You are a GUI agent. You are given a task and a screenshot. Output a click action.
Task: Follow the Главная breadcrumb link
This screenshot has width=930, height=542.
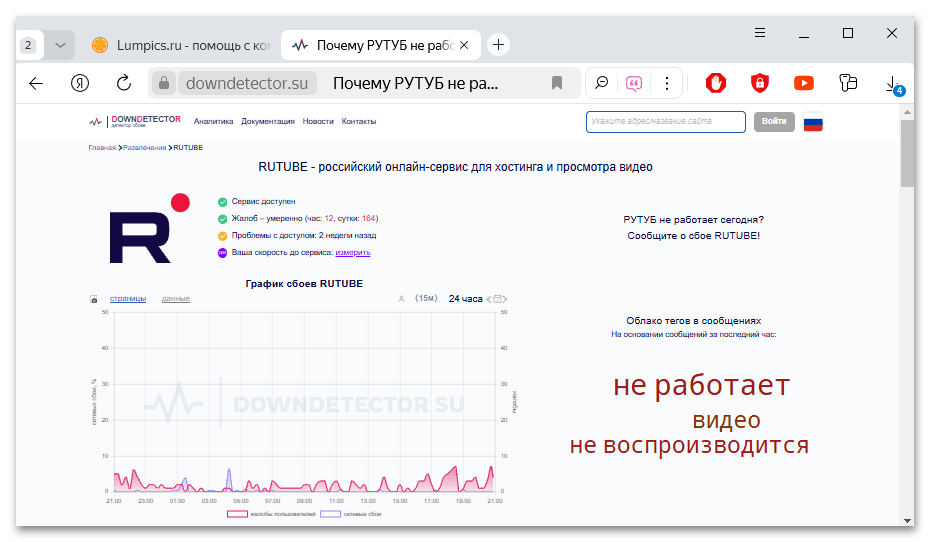[x=102, y=148]
